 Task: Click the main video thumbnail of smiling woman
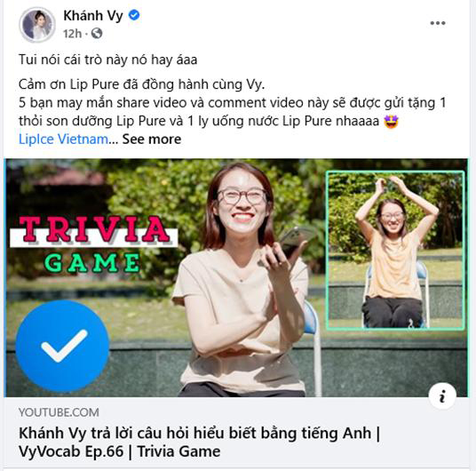tap(236, 278)
